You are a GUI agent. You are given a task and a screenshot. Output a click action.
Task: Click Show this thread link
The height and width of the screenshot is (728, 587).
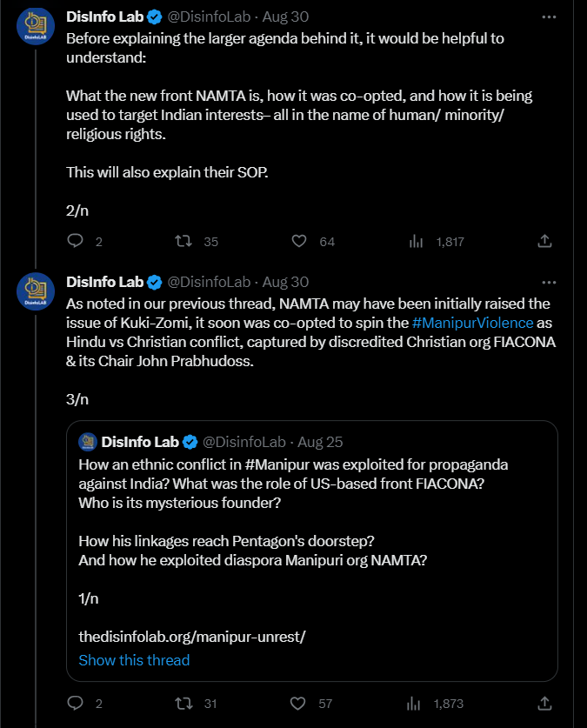134,660
